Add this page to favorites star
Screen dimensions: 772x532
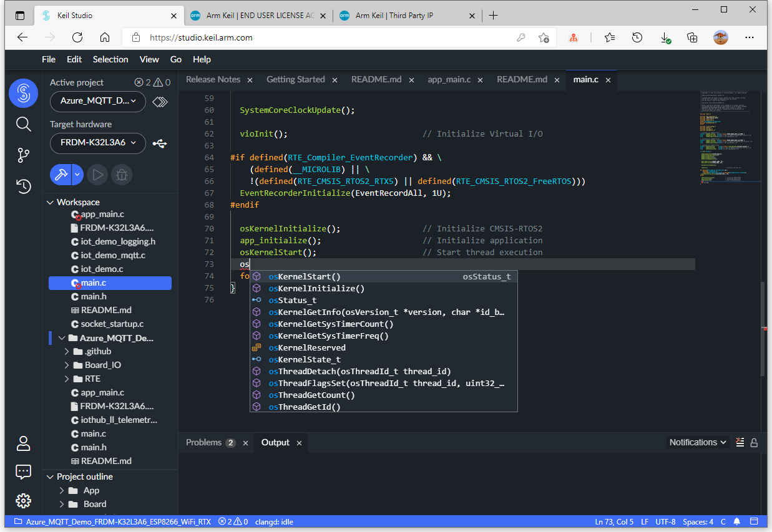point(544,37)
